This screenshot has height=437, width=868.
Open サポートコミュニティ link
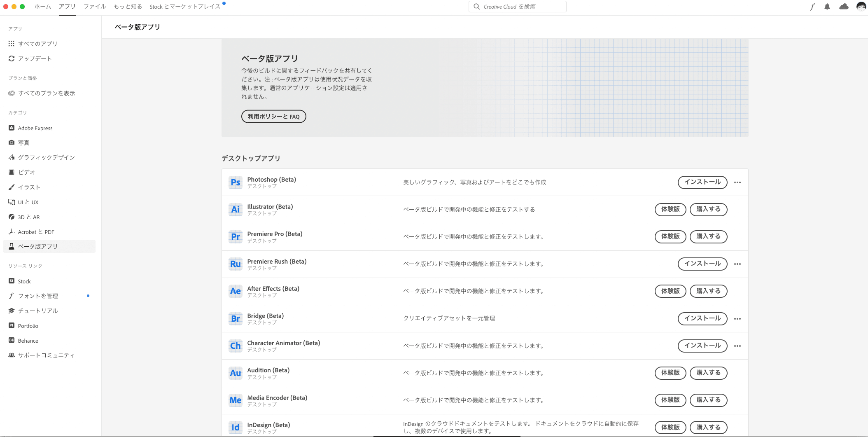pos(49,355)
